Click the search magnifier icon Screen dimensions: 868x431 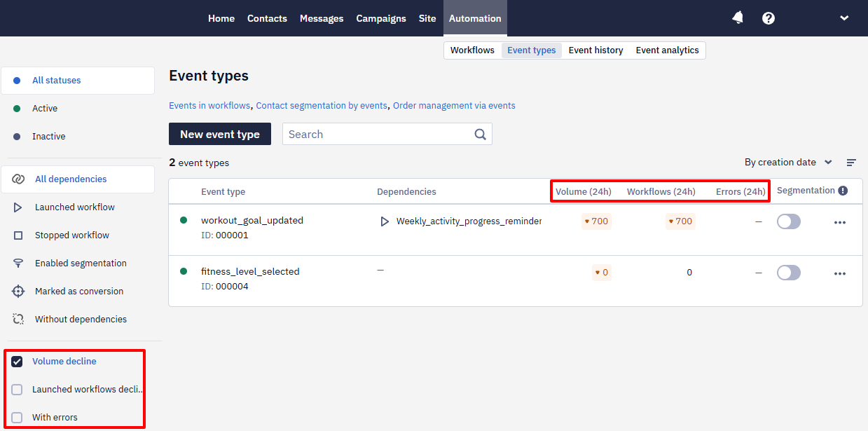[x=480, y=135]
